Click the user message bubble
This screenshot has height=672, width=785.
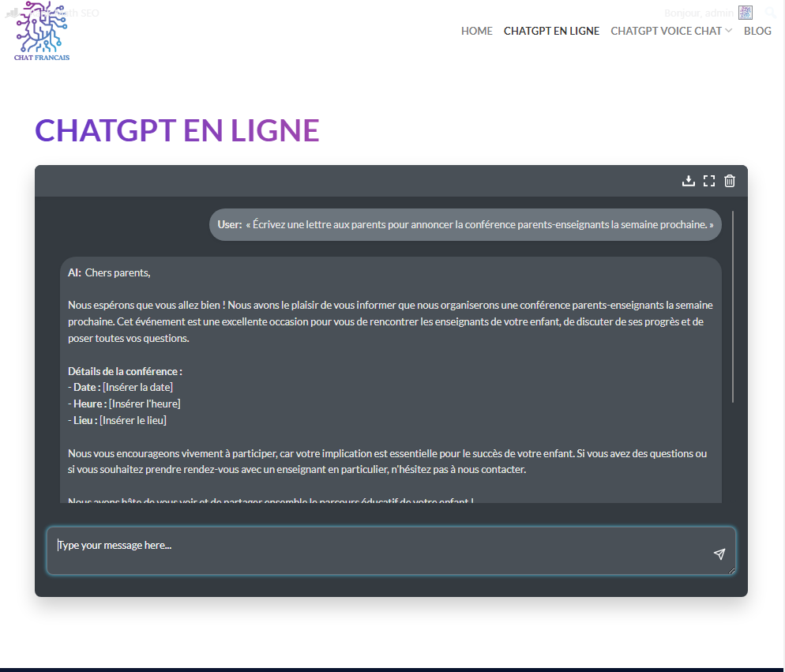pyautogui.click(x=465, y=225)
